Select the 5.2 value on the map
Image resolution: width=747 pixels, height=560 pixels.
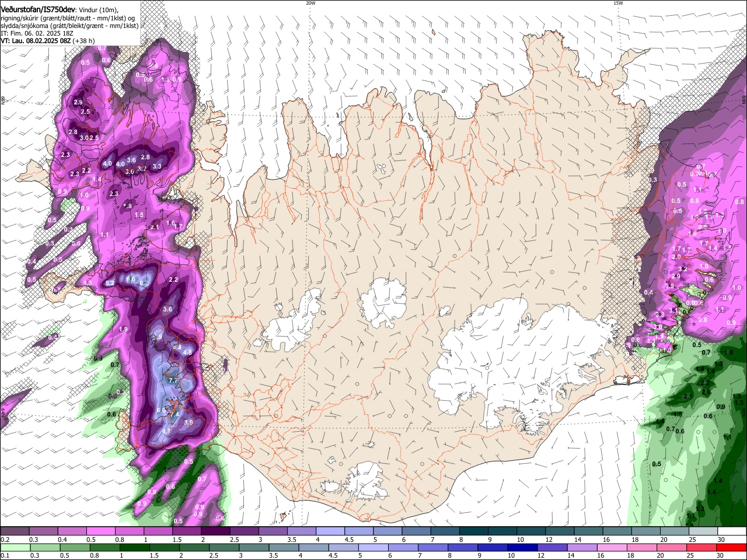click(x=110, y=283)
